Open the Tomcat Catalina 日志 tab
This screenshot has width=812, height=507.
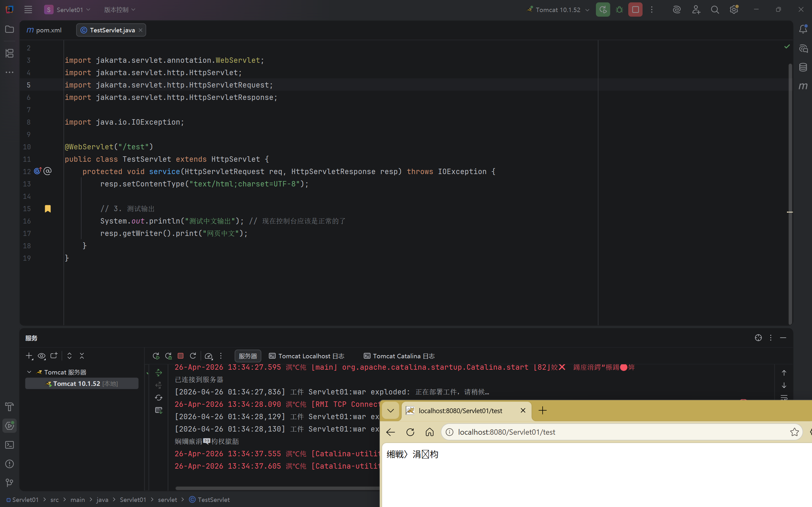click(399, 356)
